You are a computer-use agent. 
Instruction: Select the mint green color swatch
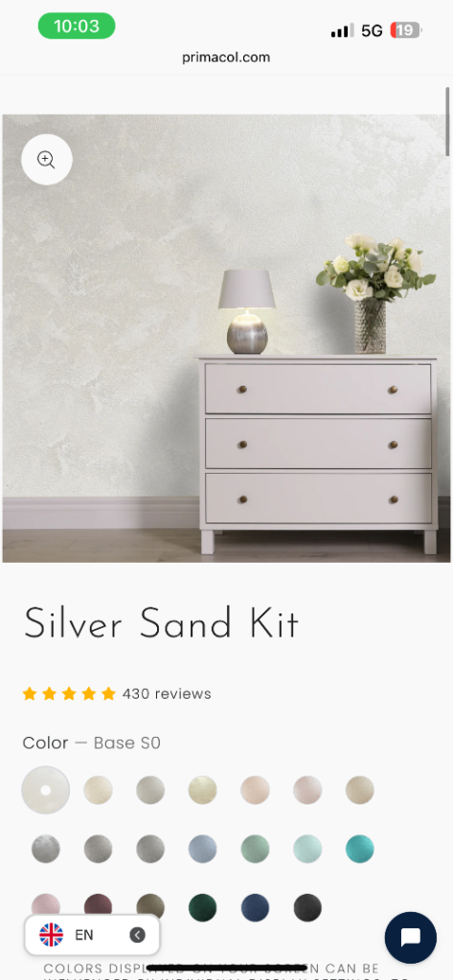256,849
